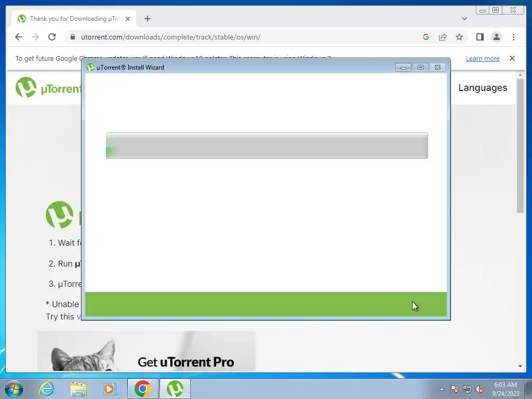Expand Chrome tab search chevron
The image size is (532, 399).
click(464, 19)
